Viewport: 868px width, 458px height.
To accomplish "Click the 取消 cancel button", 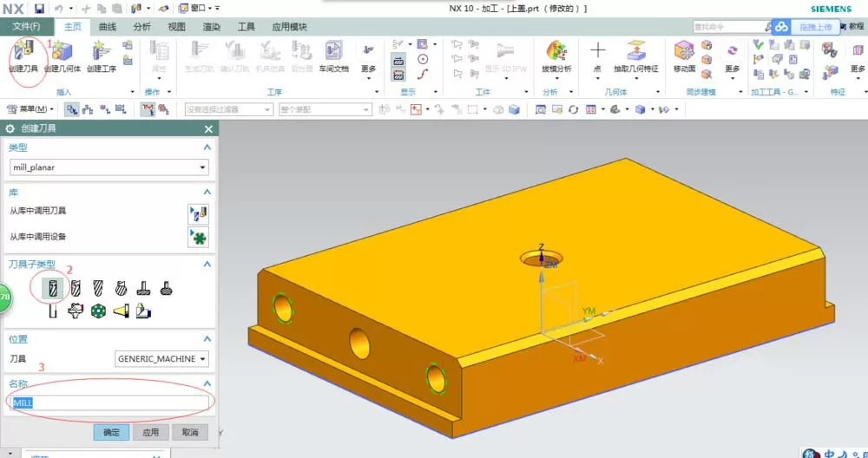I will (190, 432).
